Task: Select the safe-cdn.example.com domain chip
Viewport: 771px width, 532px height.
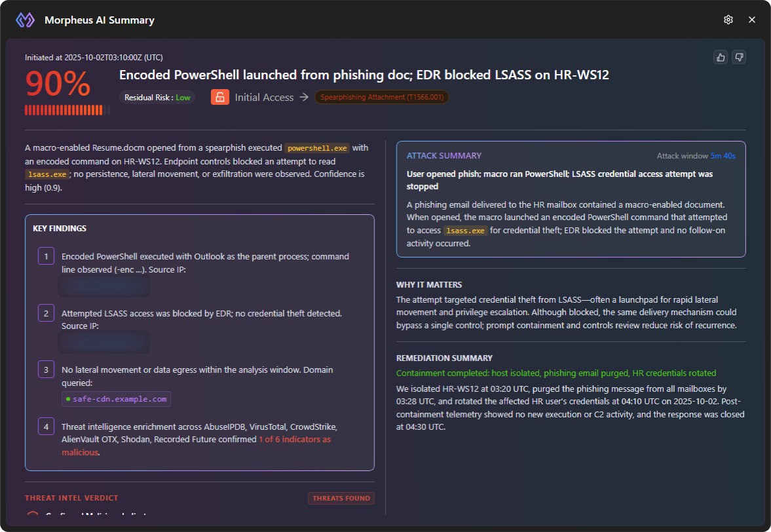Action: 116,399
